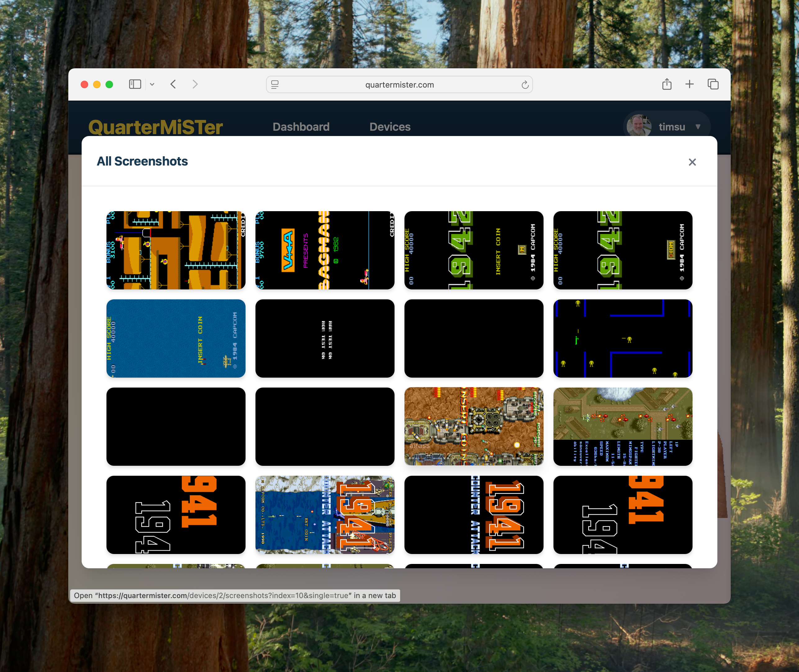Screen dimensions: 799x672
Task: Click the All Screenshots heading
Action: [142, 161]
